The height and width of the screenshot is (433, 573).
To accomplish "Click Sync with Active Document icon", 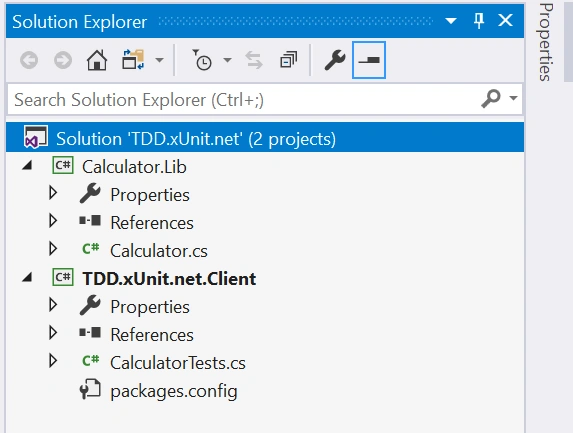I will click(x=133, y=60).
